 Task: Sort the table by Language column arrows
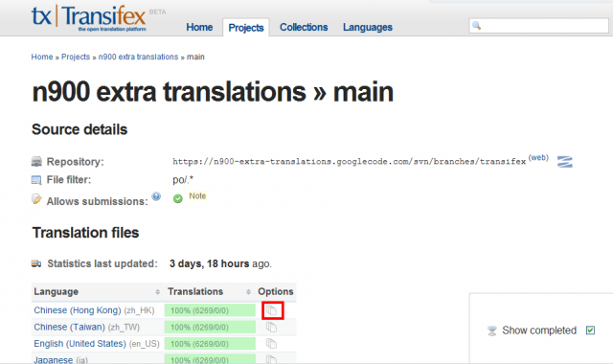point(157,291)
